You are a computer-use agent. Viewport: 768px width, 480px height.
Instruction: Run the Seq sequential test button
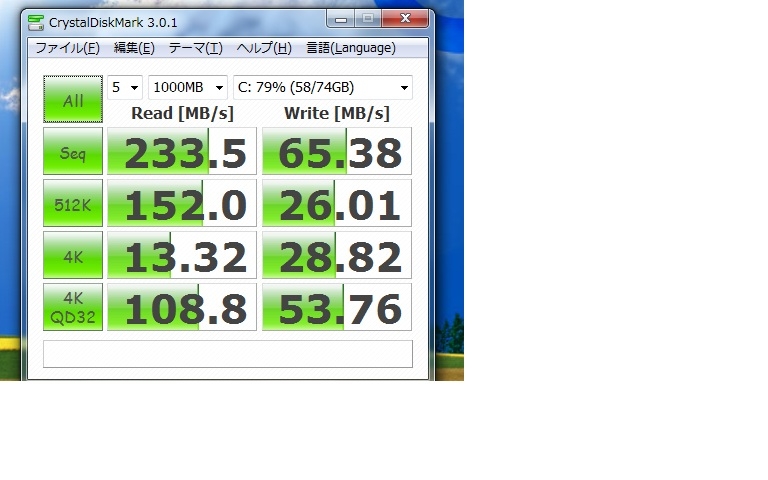pos(73,152)
